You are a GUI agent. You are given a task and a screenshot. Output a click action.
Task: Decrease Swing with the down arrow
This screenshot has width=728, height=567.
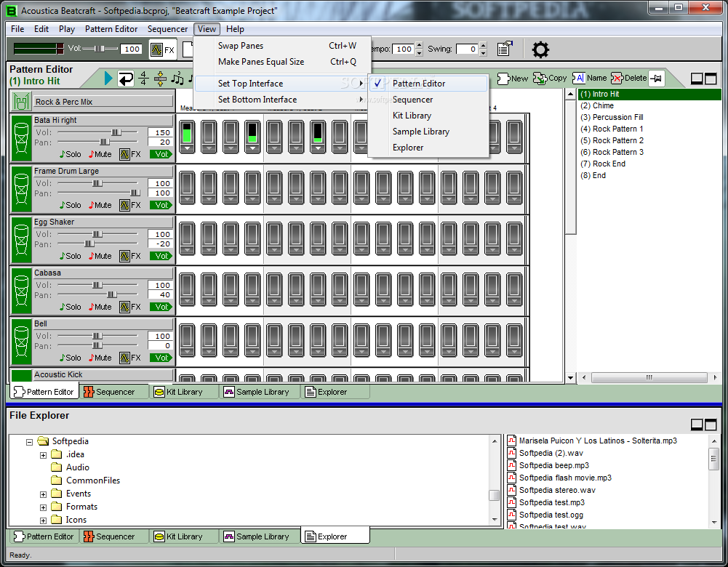[483, 53]
